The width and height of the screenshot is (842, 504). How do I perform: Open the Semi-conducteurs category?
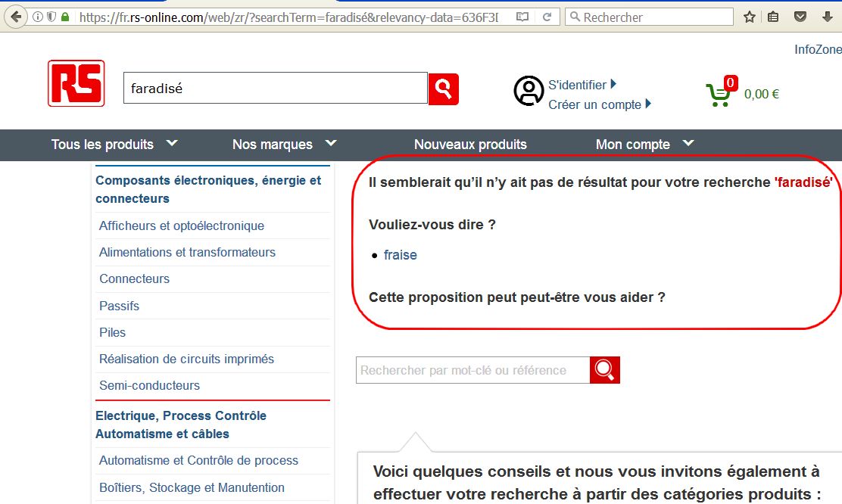[149, 385]
